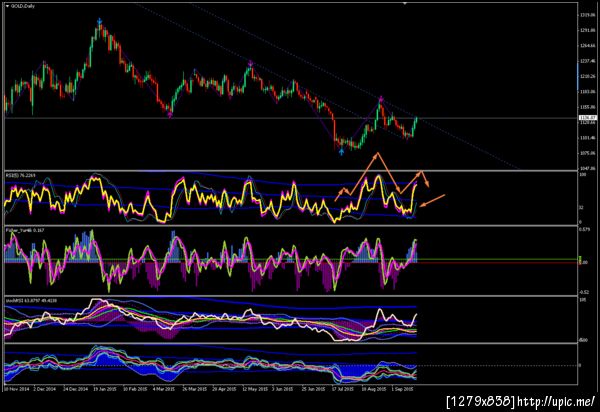Click the magenta marker at the May 2015 high
The image size is (600, 412).
(250, 63)
